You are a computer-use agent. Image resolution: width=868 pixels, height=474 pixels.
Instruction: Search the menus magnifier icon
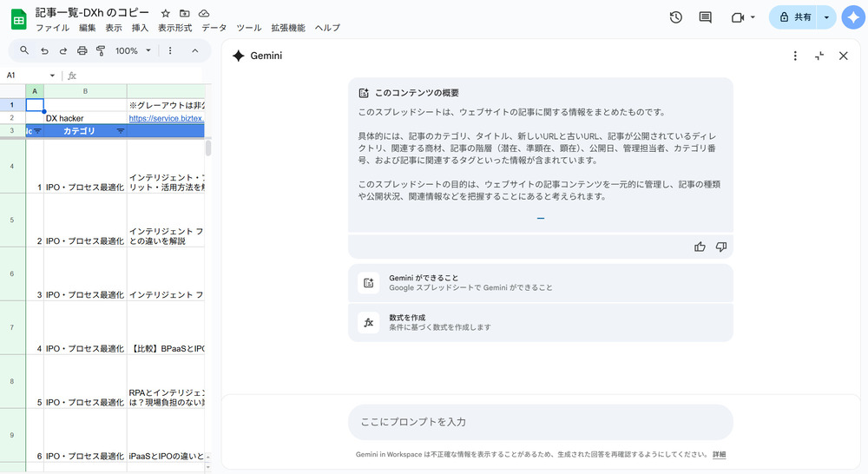[x=24, y=50]
